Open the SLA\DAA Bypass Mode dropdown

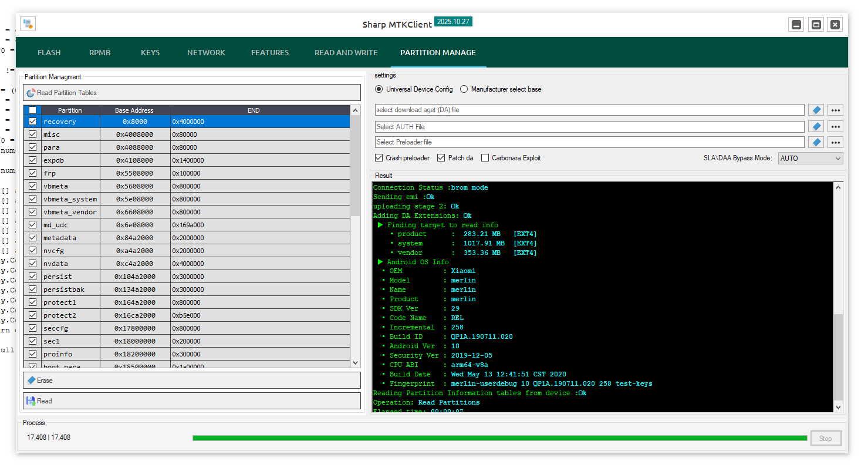(x=810, y=159)
